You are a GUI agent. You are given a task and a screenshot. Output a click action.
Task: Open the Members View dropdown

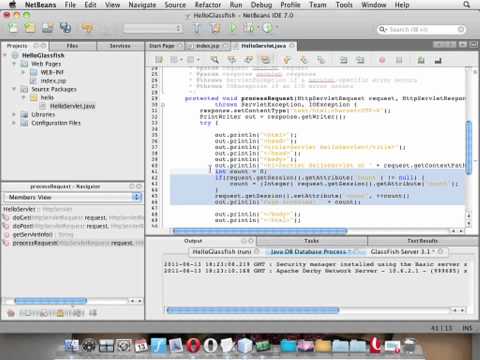[x=73, y=197]
